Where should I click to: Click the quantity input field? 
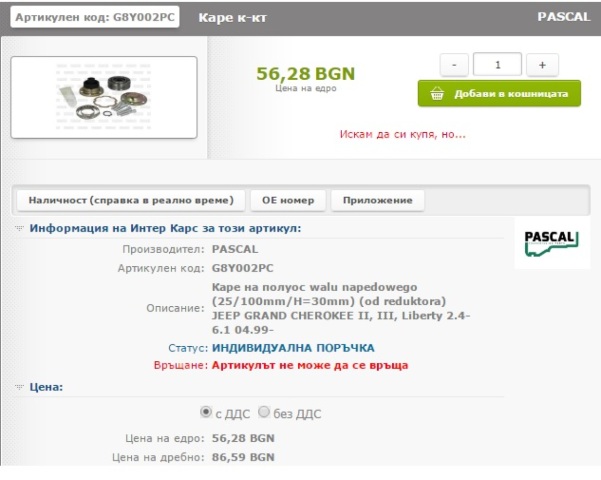point(498,64)
